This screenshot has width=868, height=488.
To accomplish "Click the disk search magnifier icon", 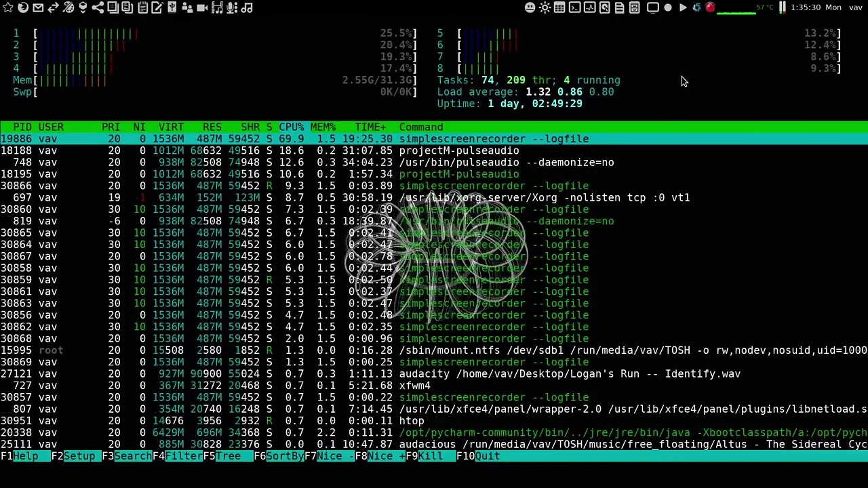I will click(604, 7).
